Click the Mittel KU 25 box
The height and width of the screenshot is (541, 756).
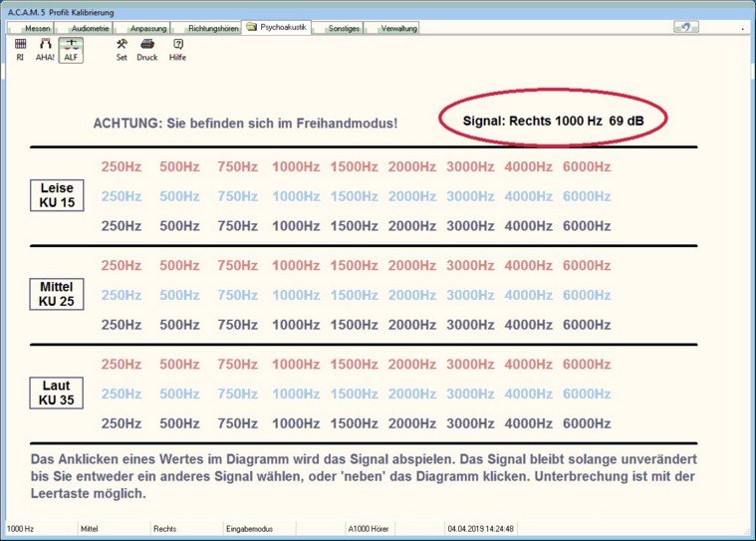pos(57,294)
